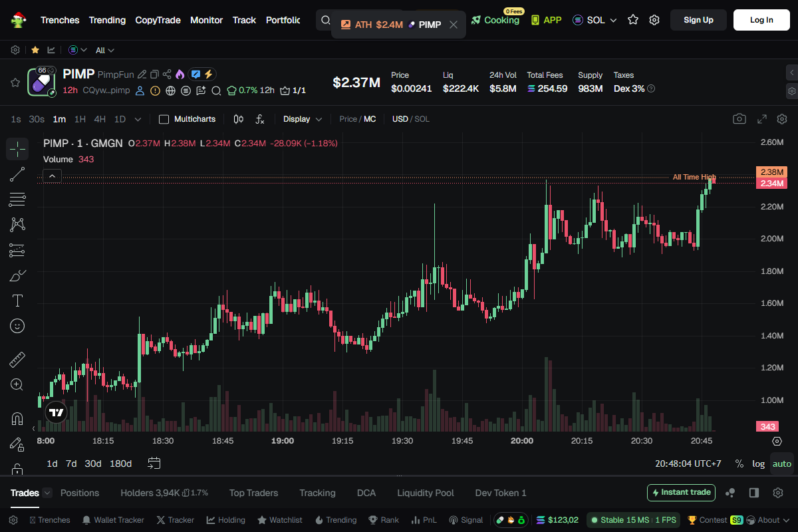This screenshot has width=798, height=532.
Task: Set chart range to 7d
Action: point(71,464)
